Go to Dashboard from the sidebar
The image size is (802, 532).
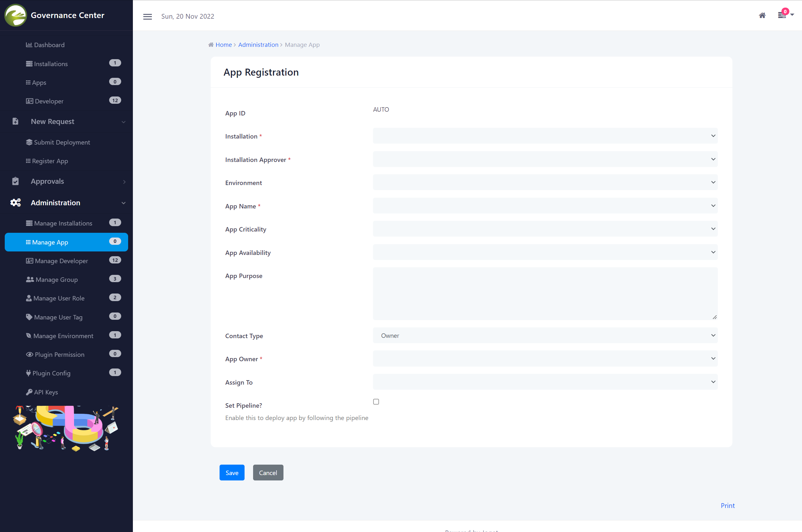[x=49, y=45]
